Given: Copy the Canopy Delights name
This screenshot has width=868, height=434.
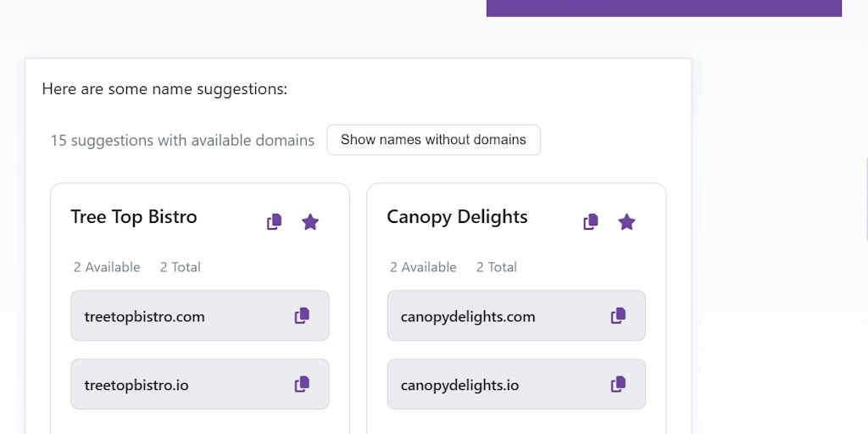Looking at the screenshot, I should [x=590, y=222].
